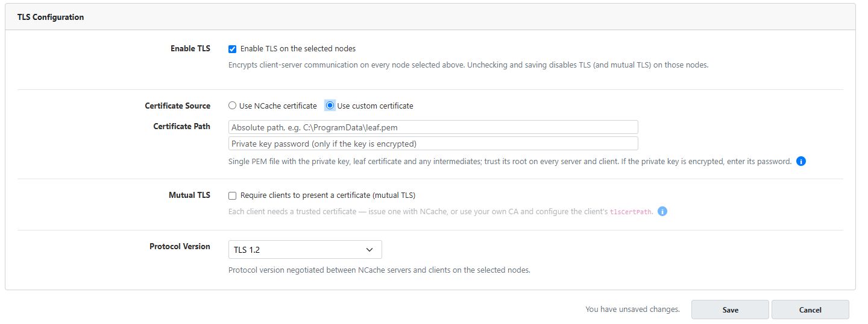Save the TLS configuration
This screenshot has height=324, width=868.
(x=730, y=310)
